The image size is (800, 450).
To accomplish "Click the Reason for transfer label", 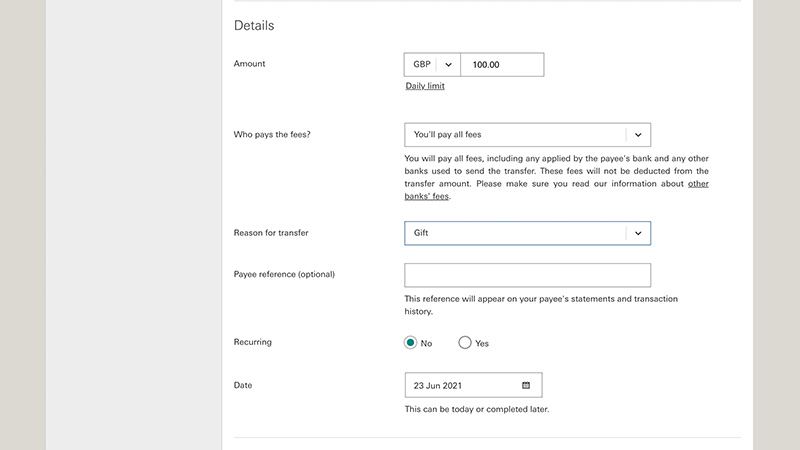I will [271, 233].
